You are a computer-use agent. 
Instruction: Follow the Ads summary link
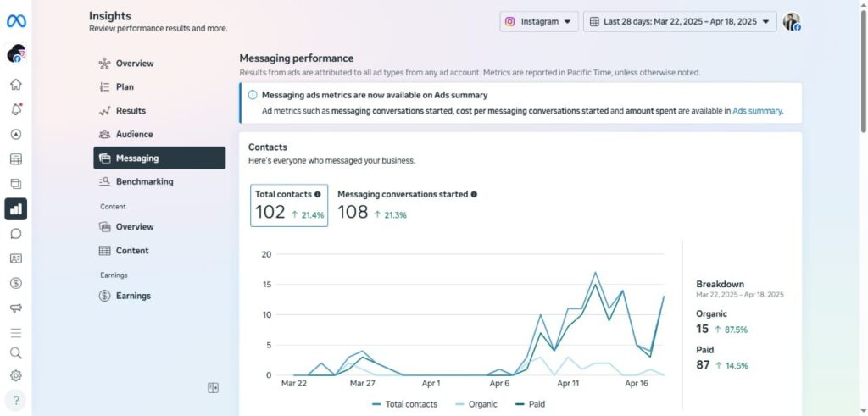[757, 111]
